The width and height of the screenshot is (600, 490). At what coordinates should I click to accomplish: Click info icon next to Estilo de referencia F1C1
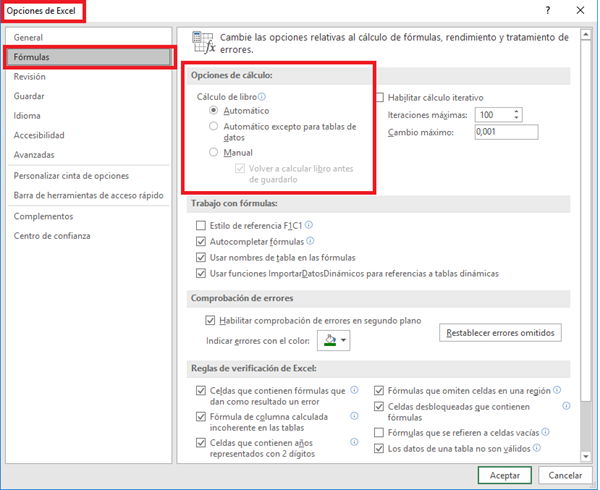pos(309,225)
